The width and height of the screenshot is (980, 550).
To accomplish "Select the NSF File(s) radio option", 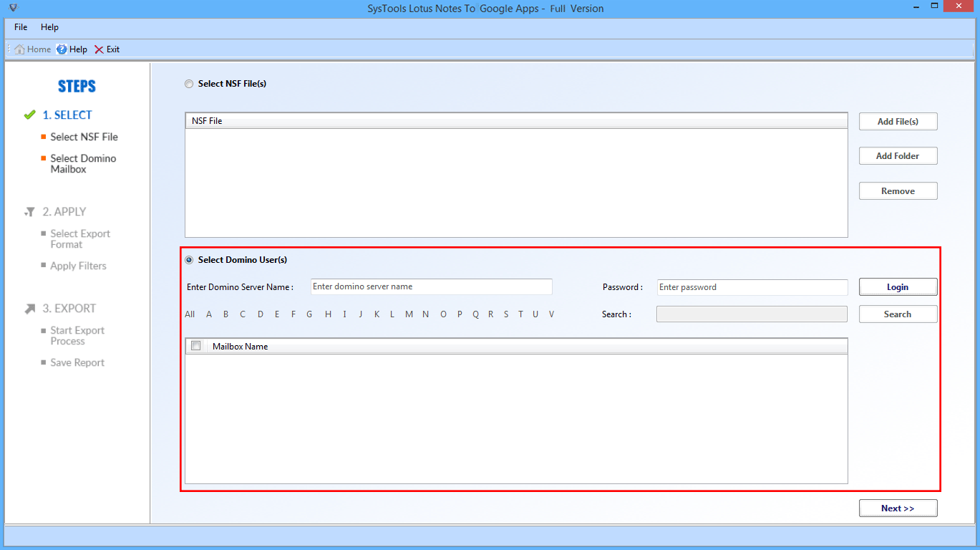I will pyautogui.click(x=189, y=84).
